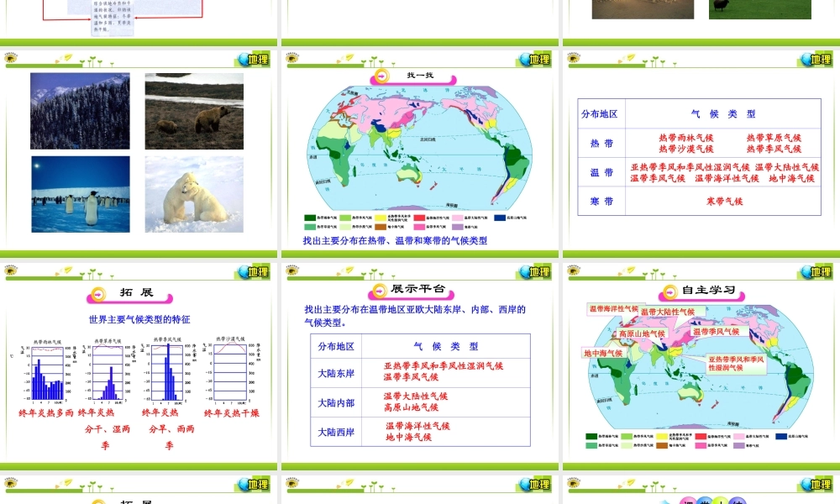This screenshot has height=504, width=840.
Task: Click the 找出主要分布在热带、温带和寒带的气候类型 caption
Action: tap(395, 241)
